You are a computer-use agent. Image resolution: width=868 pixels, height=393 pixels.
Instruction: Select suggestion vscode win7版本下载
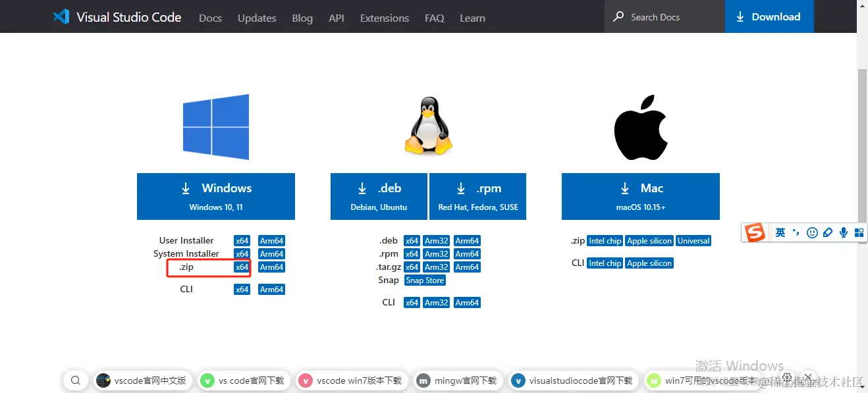352,380
